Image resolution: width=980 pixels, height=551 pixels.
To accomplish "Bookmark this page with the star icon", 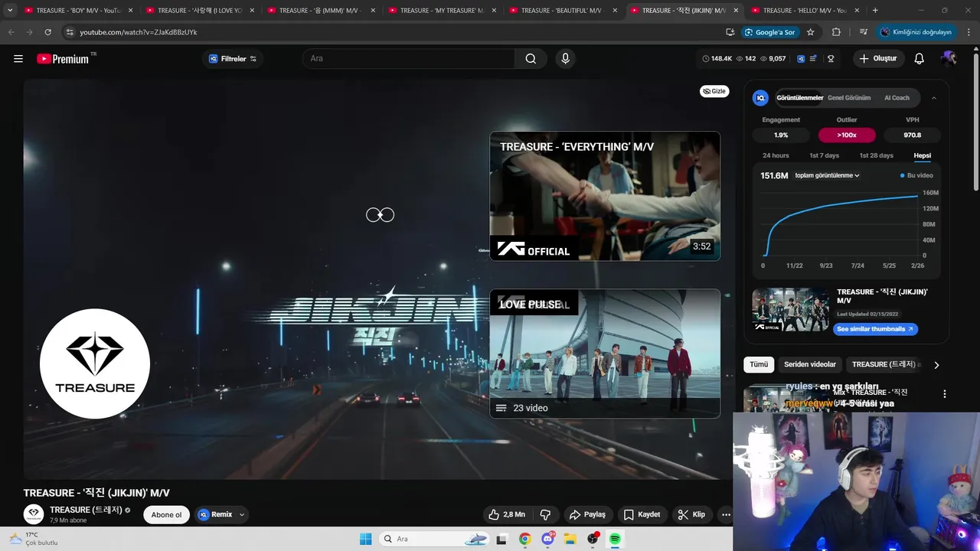I will click(810, 32).
